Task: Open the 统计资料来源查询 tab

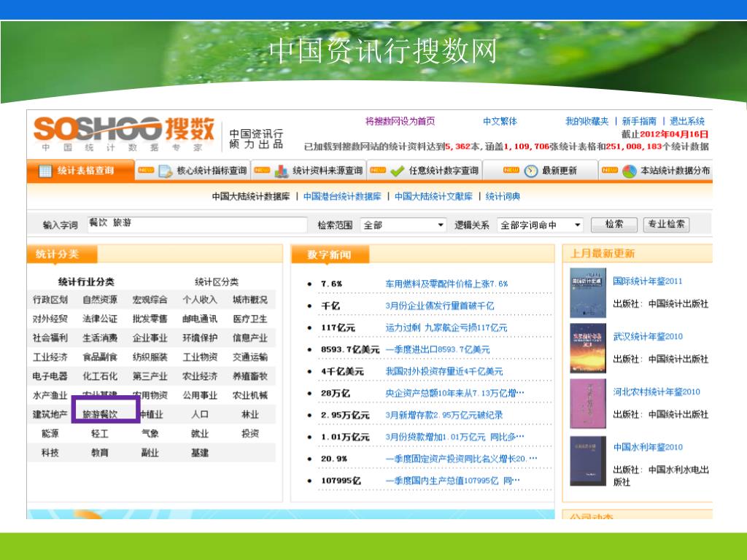Action: click(x=309, y=171)
